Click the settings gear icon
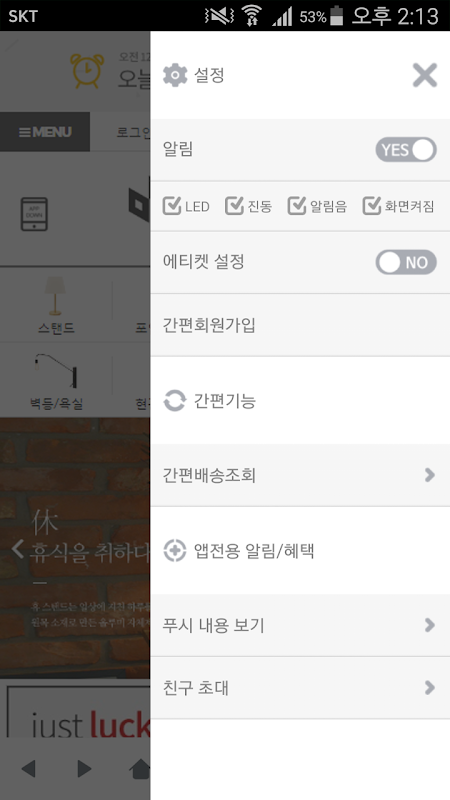Viewport: 450px width, 800px height. 175,76
